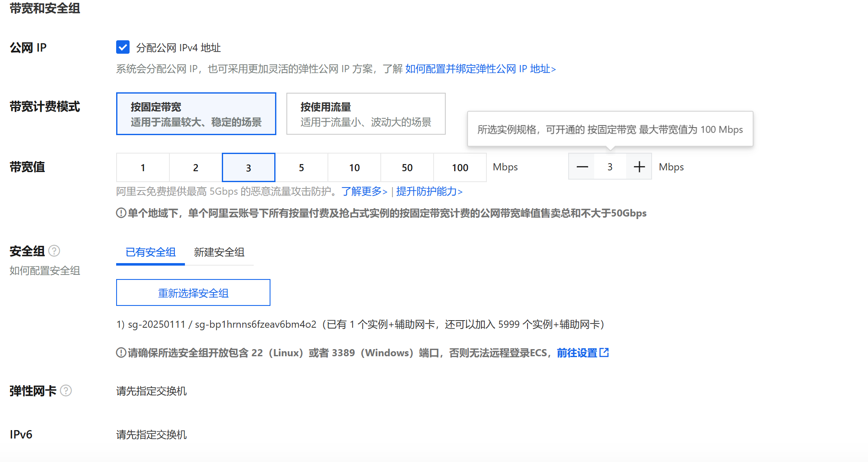868x462 pixels.
Task: Click plus button to increase bandwidth
Action: pyautogui.click(x=639, y=167)
